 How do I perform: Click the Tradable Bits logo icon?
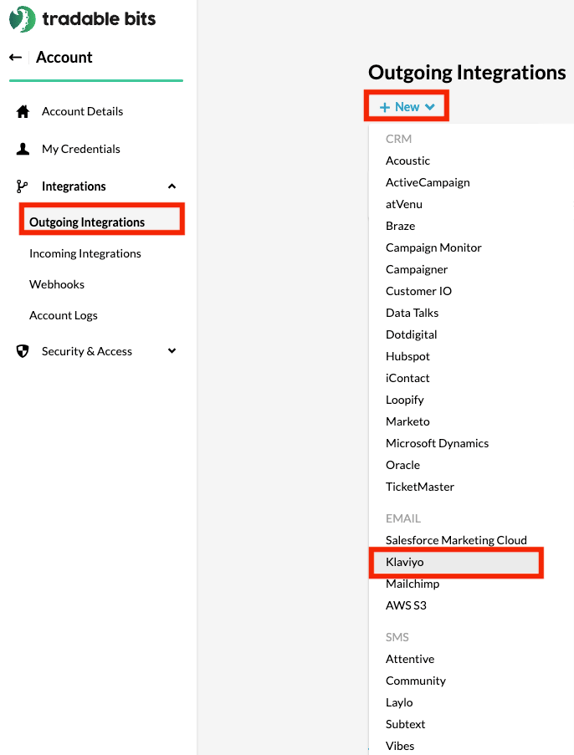22,19
